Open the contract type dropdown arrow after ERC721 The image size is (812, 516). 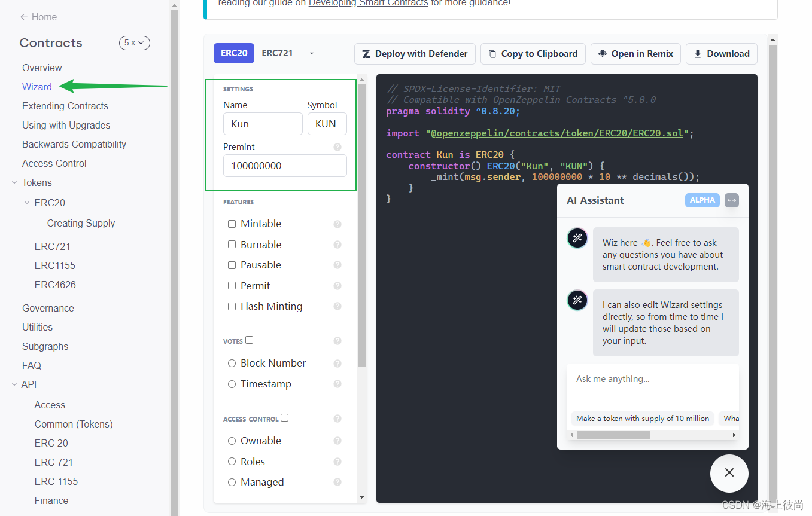tap(312, 53)
